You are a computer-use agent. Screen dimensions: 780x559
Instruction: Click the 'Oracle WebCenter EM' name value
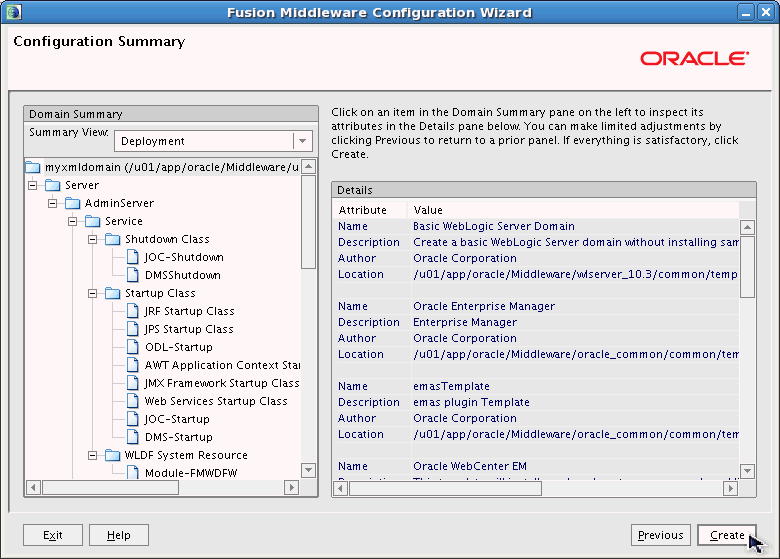click(x=470, y=466)
